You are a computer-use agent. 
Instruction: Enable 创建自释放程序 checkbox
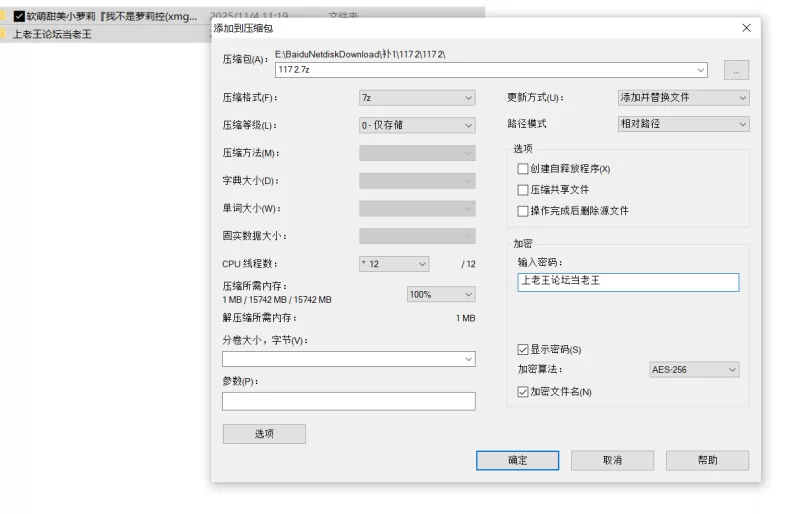(x=523, y=169)
